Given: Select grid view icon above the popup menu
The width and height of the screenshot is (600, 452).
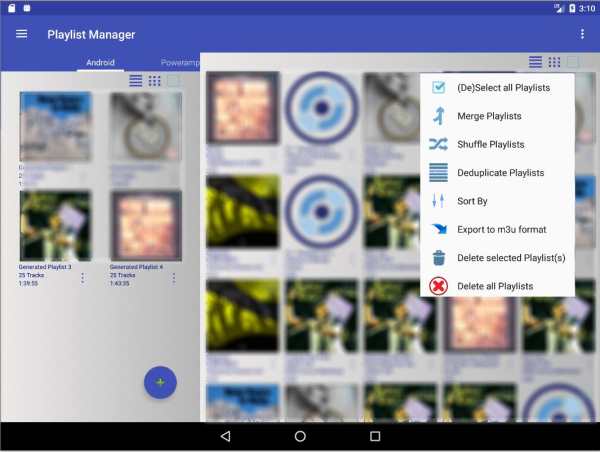Looking at the screenshot, I should (554, 62).
